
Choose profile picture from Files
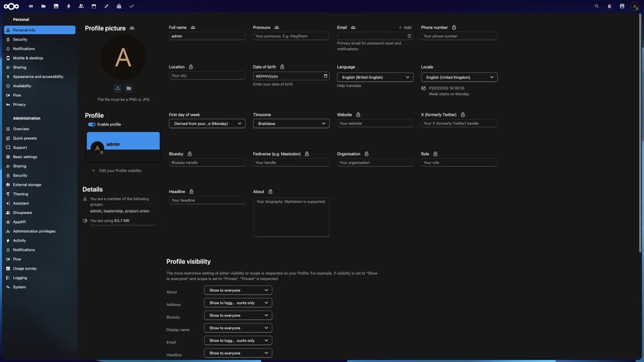click(129, 88)
